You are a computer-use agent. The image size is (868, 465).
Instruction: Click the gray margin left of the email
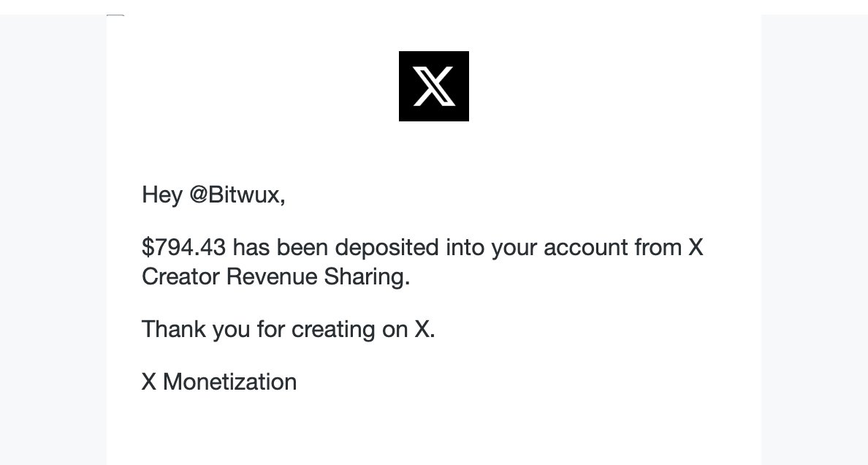tap(53, 241)
